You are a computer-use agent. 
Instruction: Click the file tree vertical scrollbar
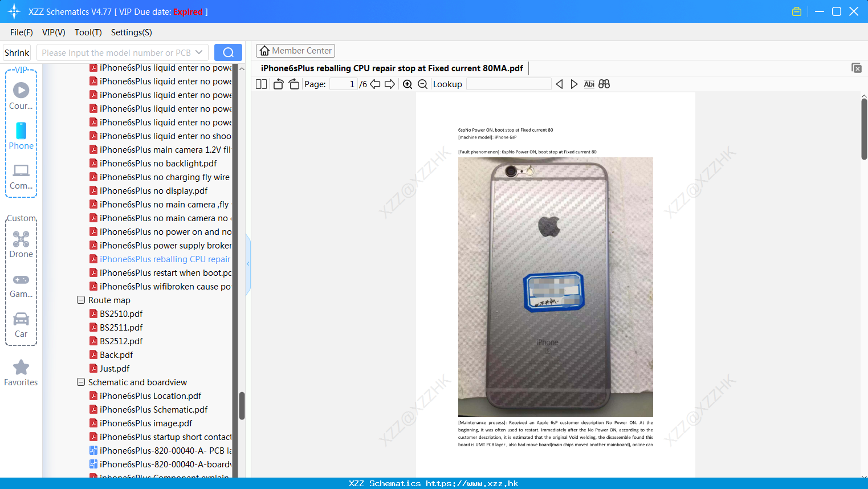pyautogui.click(x=242, y=406)
